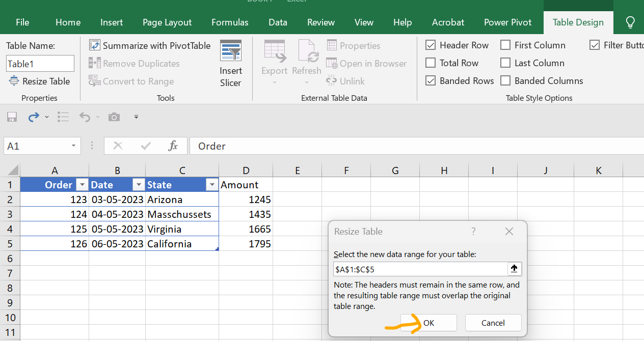Click the Resize Table icon in Properties

click(x=14, y=81)
